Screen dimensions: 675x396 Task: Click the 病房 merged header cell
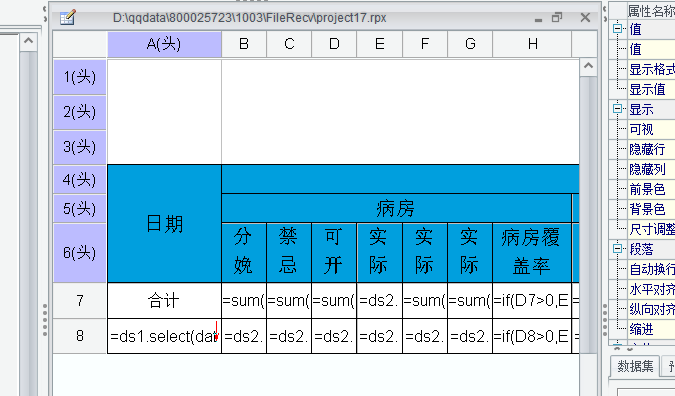[x=396, y=209]
